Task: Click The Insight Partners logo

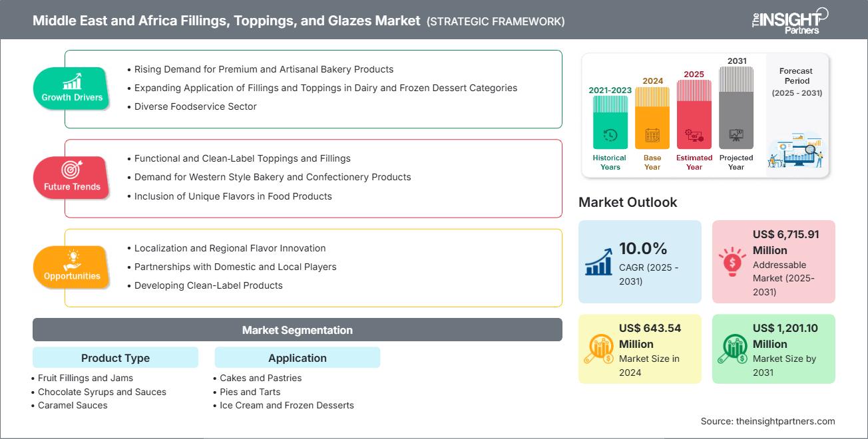Action: 790,21
